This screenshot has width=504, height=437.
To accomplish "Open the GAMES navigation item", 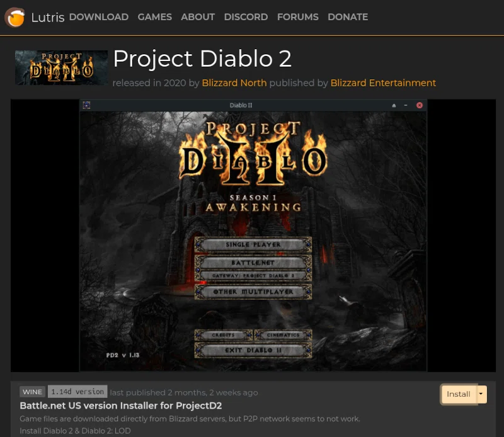I will click(154, 17).
